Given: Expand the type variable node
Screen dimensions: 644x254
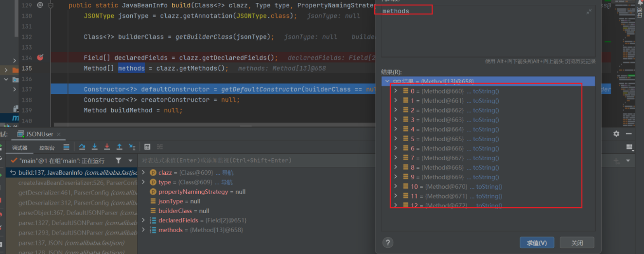Looking at the screenshot, I should pos(143,182).
